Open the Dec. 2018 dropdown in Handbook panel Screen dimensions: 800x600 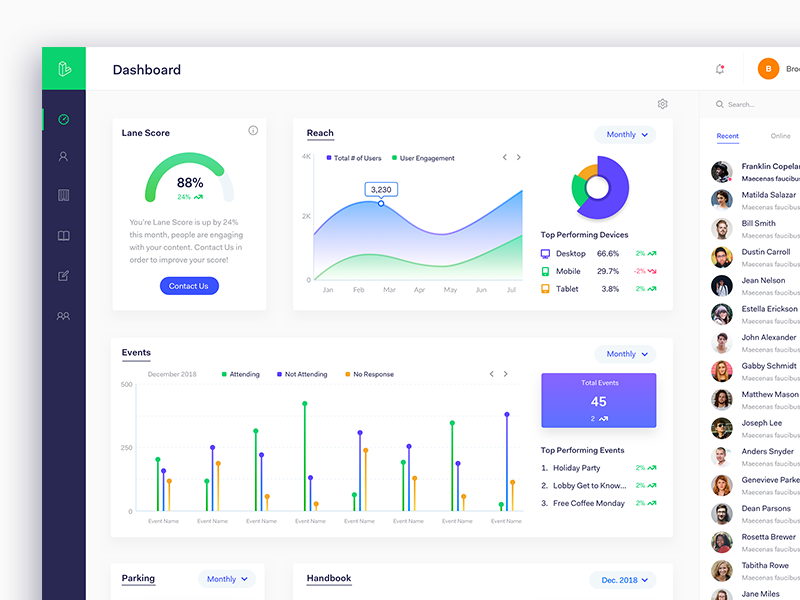(x=622, y=579)
